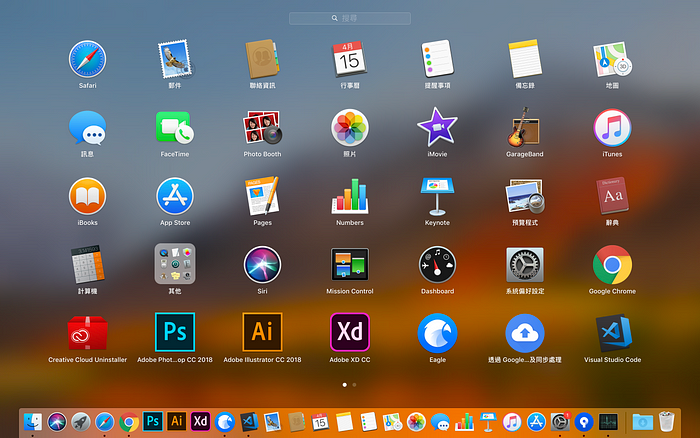This screenshot has width=700, height=438.
Task: Open the Maps app in Launchpad grid
Action: (x=612, y=59)
